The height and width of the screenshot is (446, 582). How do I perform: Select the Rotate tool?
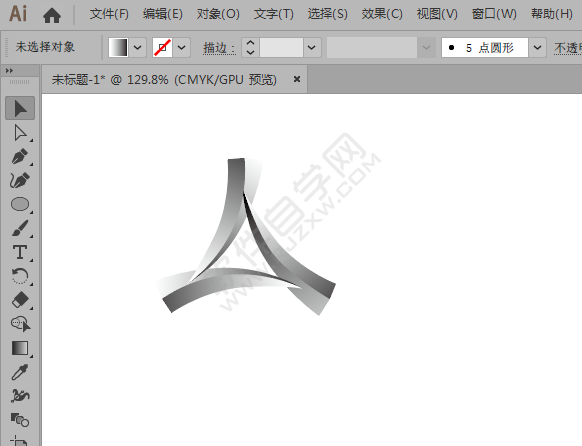point(20,276)
